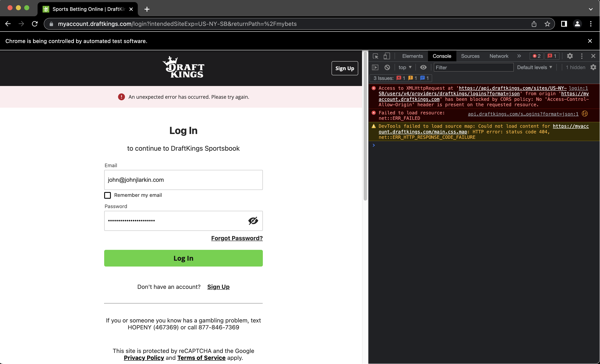Image resolution: width=600 pixels, height=364 pixels.
Task: Toggle DevTools device toolbar
Action: click(x=387, y=56)
